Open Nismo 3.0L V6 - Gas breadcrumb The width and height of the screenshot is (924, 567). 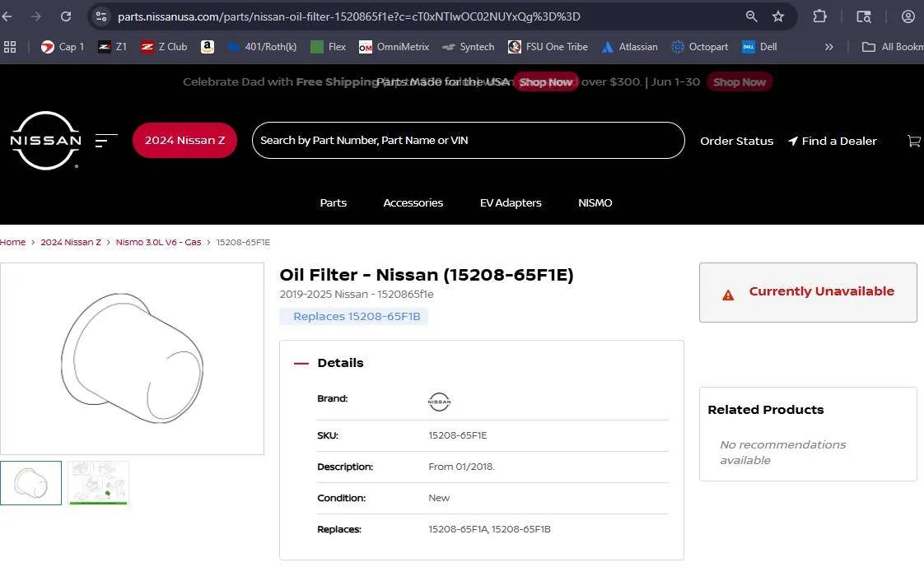158,242
